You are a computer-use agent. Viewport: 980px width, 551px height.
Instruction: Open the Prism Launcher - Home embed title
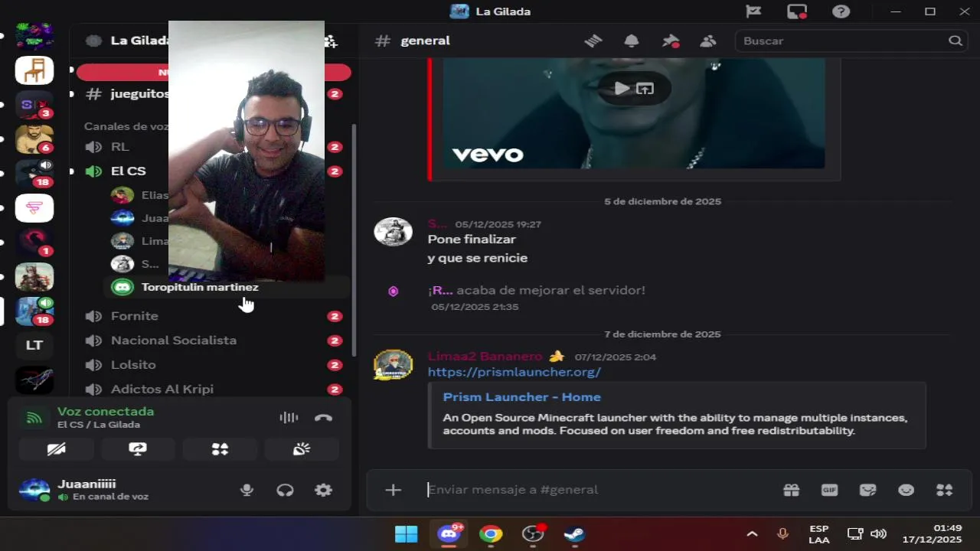[521, 396]
